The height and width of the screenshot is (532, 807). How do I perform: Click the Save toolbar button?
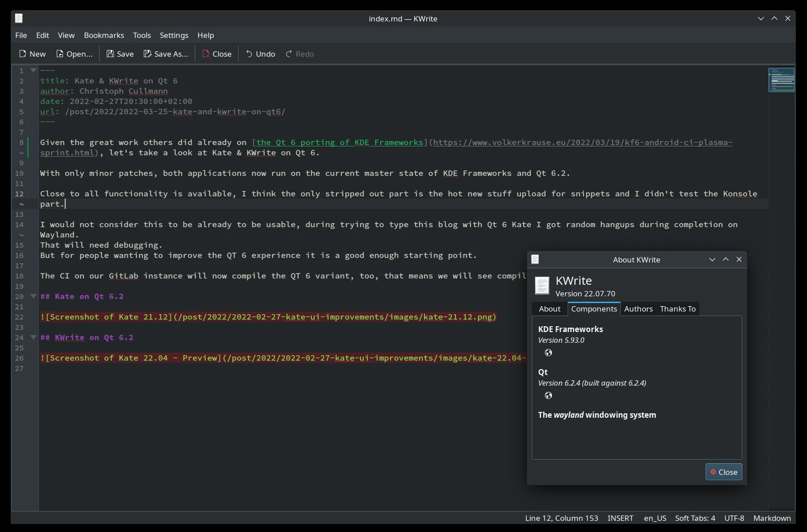120,54
